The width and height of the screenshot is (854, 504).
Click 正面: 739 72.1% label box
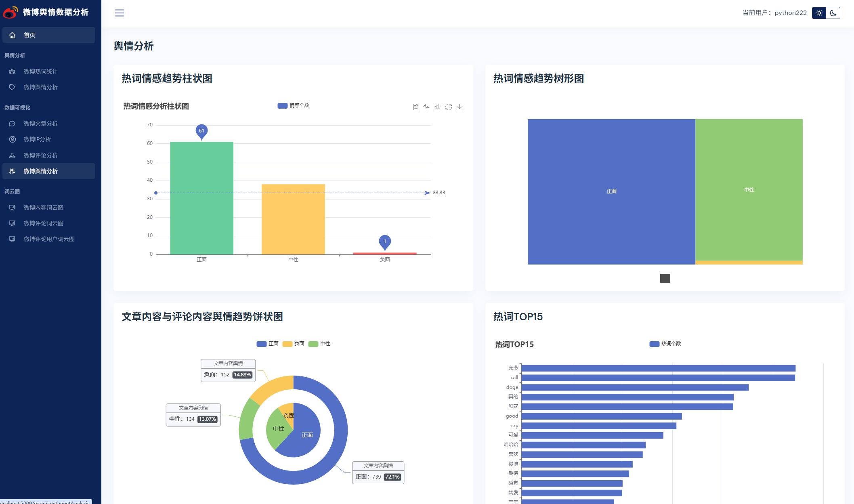point(378,472)
